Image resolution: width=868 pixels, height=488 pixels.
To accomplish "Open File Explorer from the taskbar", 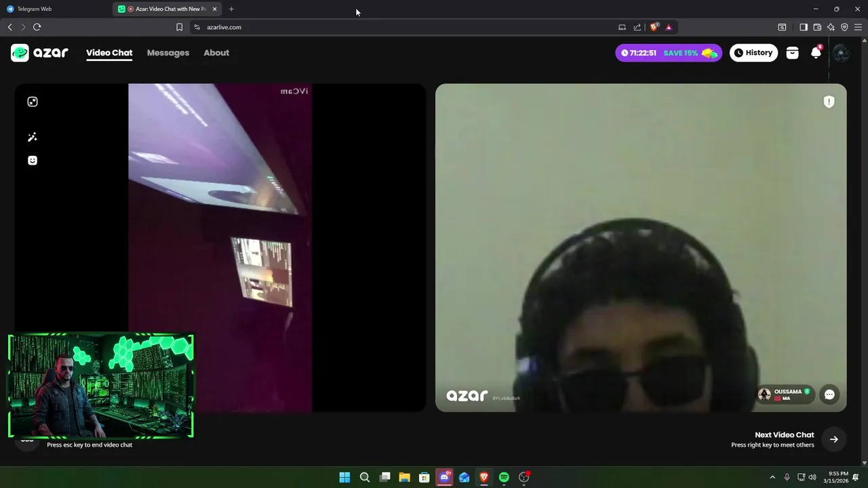I will point(404,477).
